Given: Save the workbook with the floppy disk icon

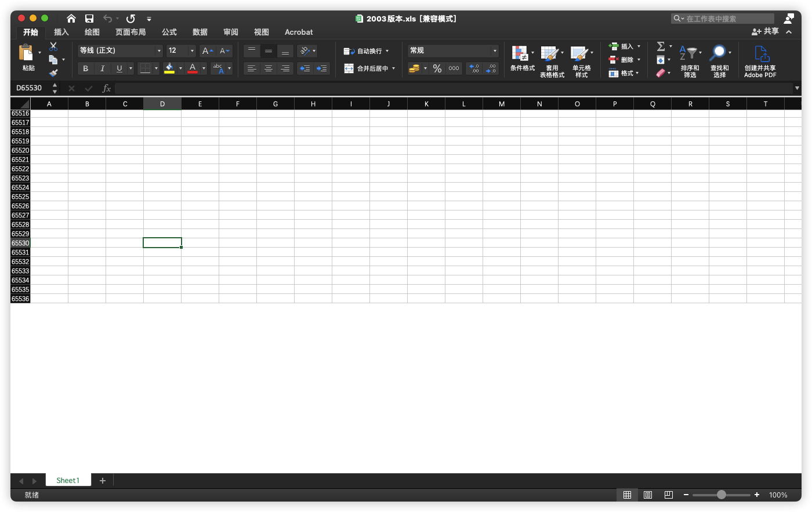Looking at the screenshot, I should click(89, 19).
